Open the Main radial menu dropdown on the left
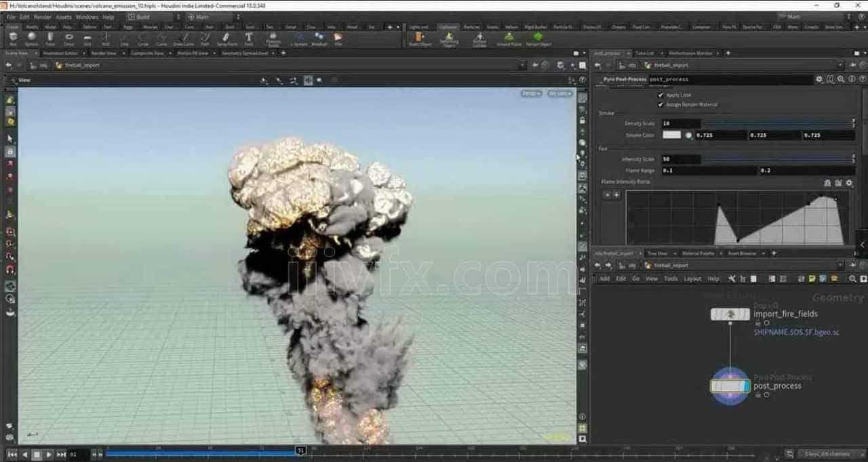 pyautogui.click(x=213, y=17)
